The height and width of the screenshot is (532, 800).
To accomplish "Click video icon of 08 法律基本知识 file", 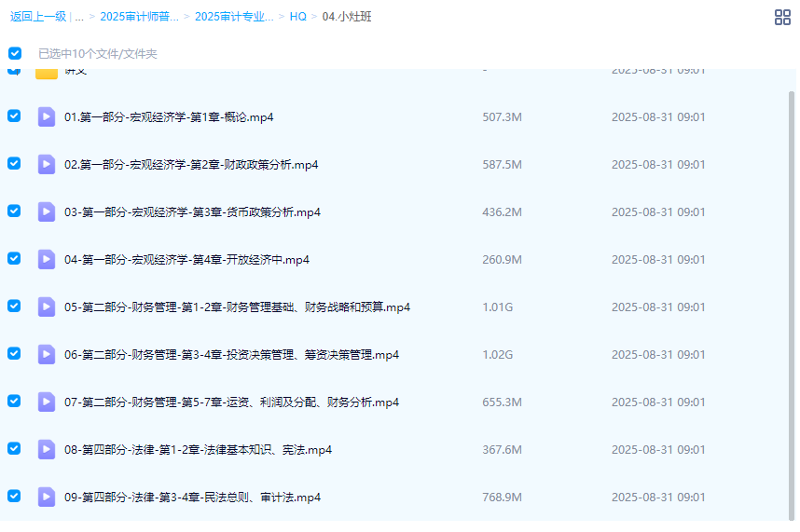I will 47,449.
